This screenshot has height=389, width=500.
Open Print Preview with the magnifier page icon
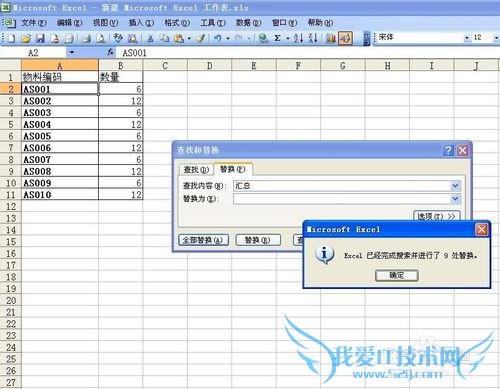point(101,38)
